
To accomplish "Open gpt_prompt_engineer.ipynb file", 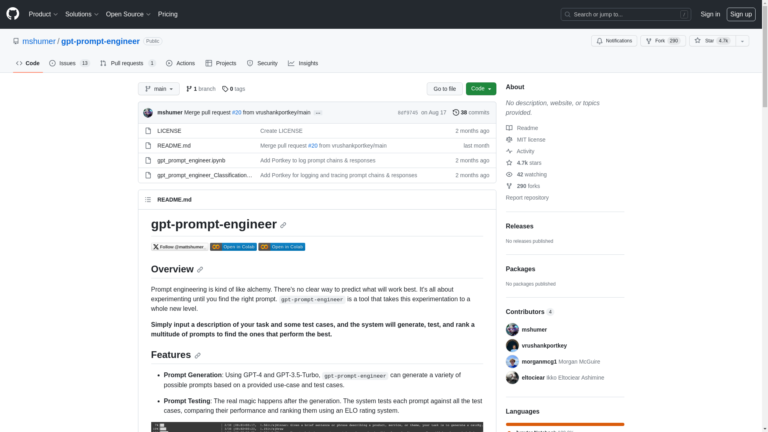I will [x=191, y=160].
